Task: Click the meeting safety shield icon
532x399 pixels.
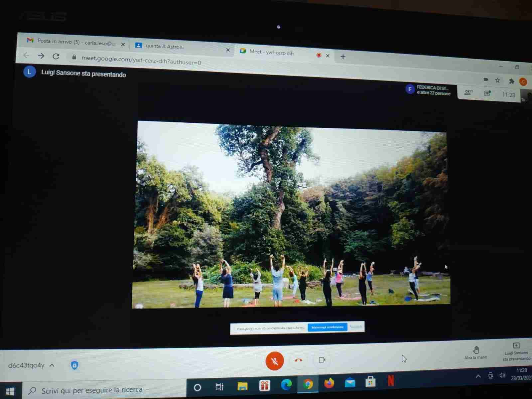Action: [x=74, y=365]
